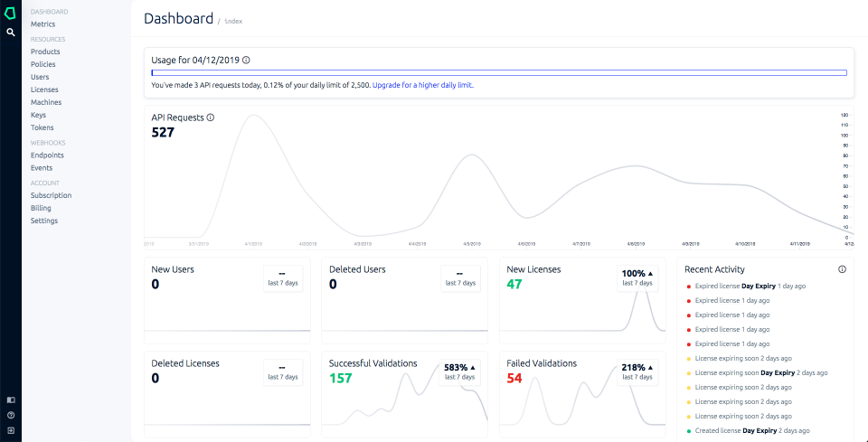Open the Billing page
Viewport: 868px width, 442px height.
pos(41,208)
